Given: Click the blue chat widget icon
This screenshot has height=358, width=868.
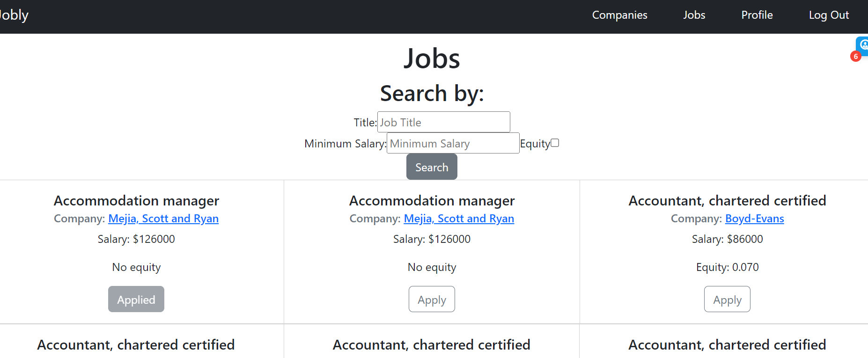Looking at the screenshot, I should click(x=863, y=45).
